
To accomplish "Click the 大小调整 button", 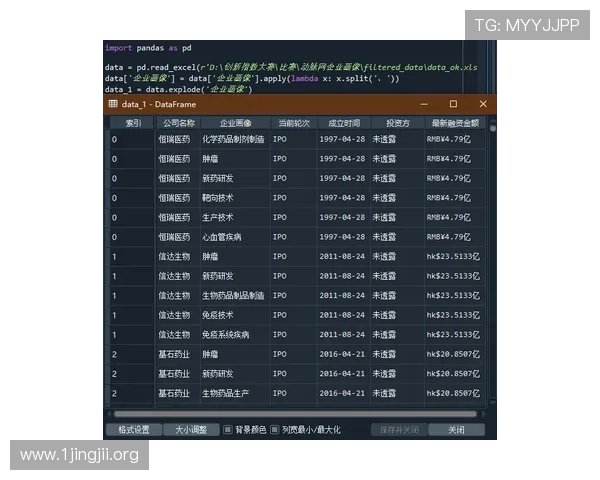I will 191,430.
